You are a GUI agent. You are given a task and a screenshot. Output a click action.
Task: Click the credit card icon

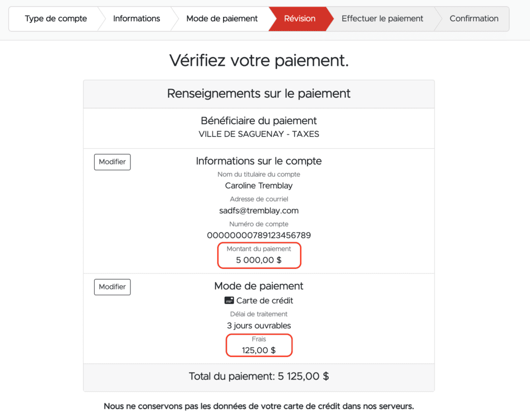tap(229, 300)
